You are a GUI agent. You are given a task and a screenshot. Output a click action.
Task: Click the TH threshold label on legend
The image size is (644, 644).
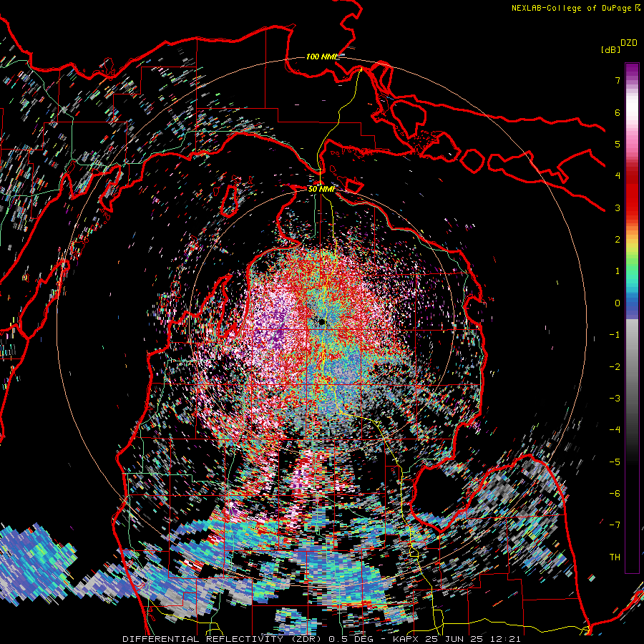click(615, 557)
